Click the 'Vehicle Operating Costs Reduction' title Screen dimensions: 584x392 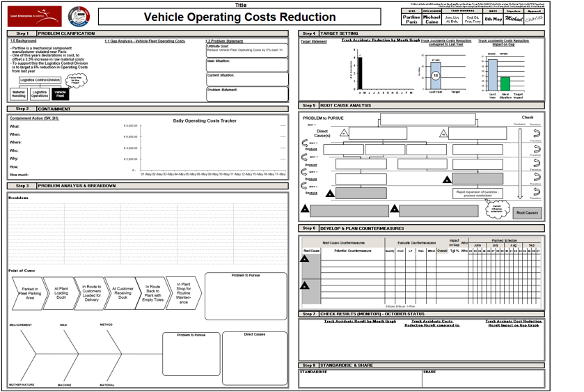click(x=239, y=17)
